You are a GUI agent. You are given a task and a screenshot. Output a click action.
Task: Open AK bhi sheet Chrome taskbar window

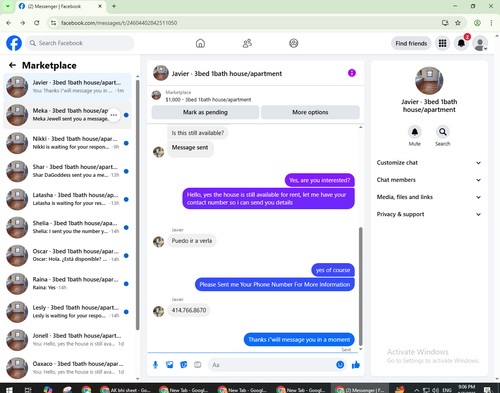127,390
